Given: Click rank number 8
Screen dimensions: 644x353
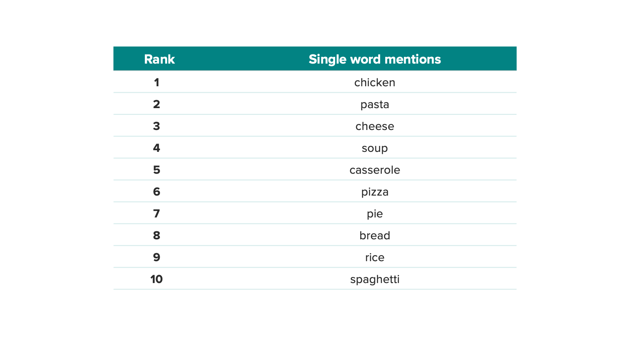Looking at the screenshot, I should pos(156,235).
